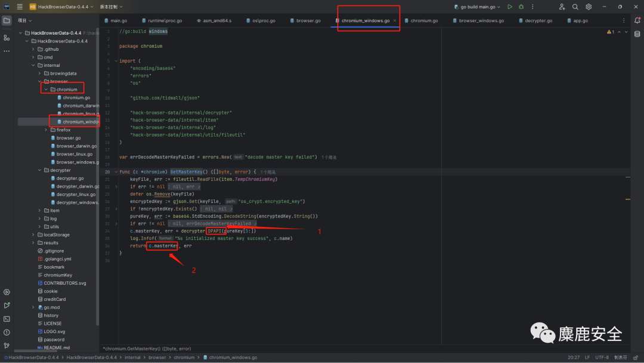Select the go.mod file

pyautogui.click(x=48, y=307)
